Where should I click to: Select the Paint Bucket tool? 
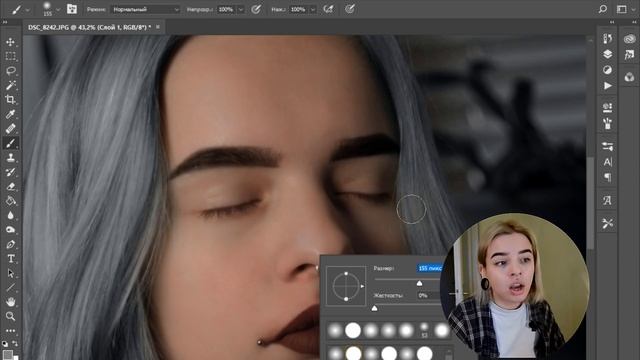[11, 201]
